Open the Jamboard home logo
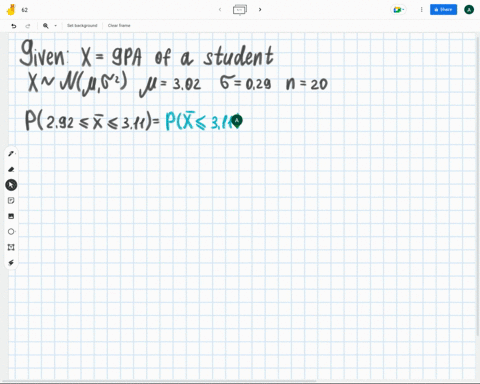The image size is (480, 384). [11, 10]
